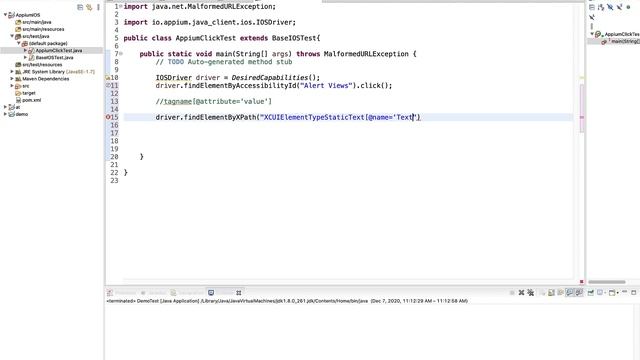Close the Console view tab
640x360 pixels.
click(x=239, y=293)
